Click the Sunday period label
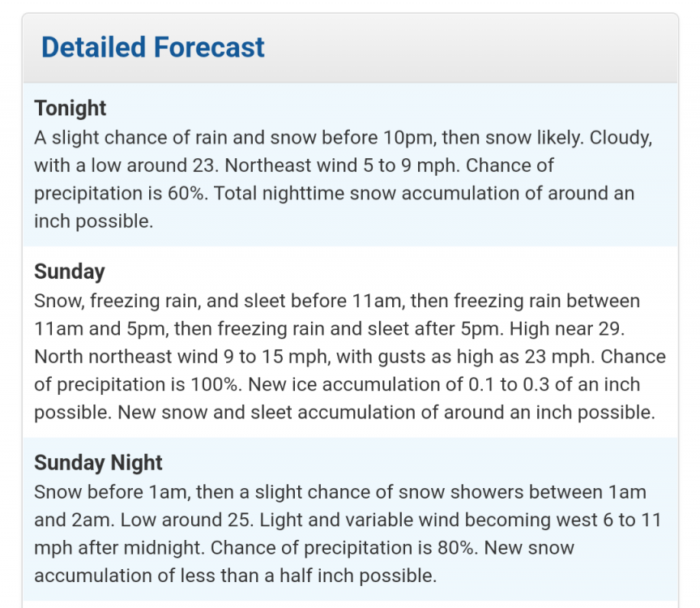The image size is (700, 608). (70, 271)
